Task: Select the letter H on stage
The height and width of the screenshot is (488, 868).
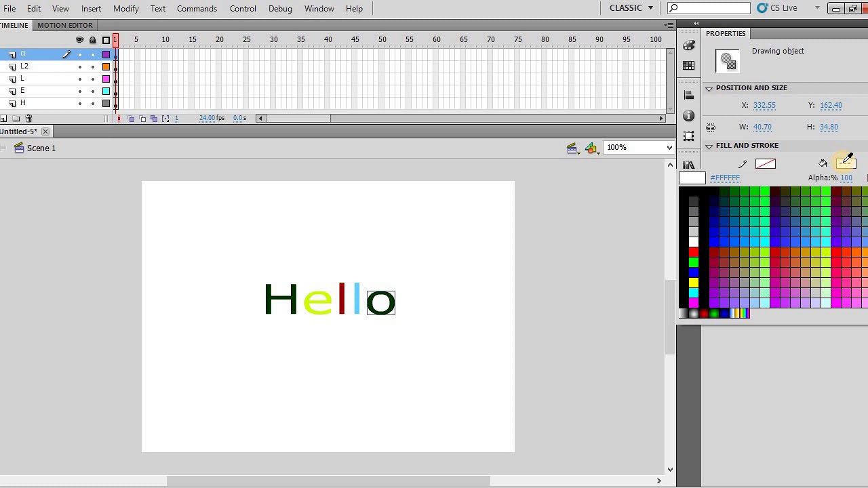Action: tap(281, 300)
